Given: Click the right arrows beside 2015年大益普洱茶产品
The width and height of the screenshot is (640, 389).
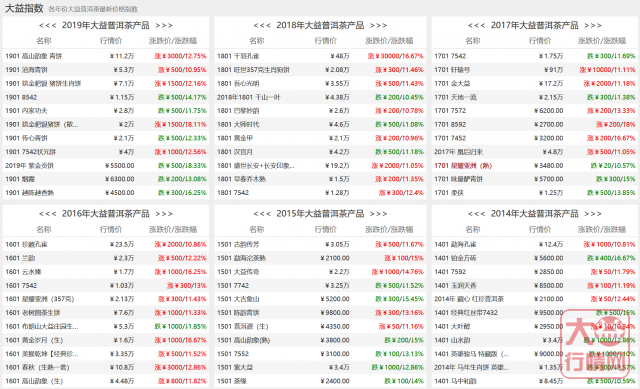Looking at the screenshot, I should (378, 213).
